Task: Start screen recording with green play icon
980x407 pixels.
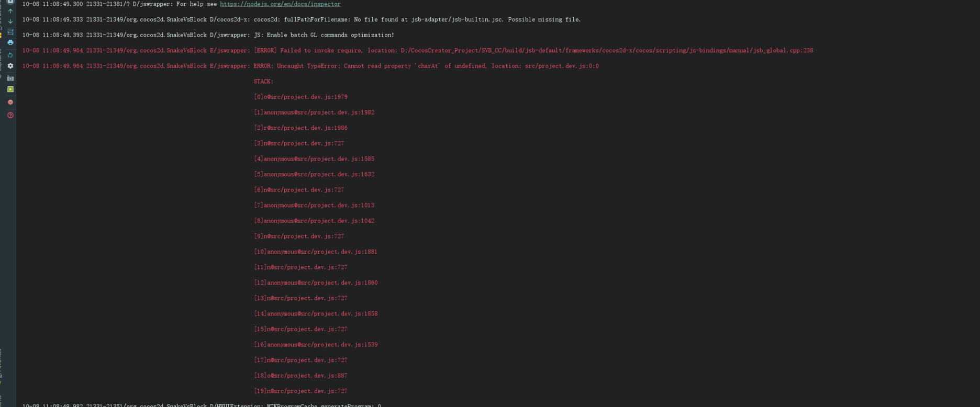Action: pyautogui.click(x=10, y=89)
